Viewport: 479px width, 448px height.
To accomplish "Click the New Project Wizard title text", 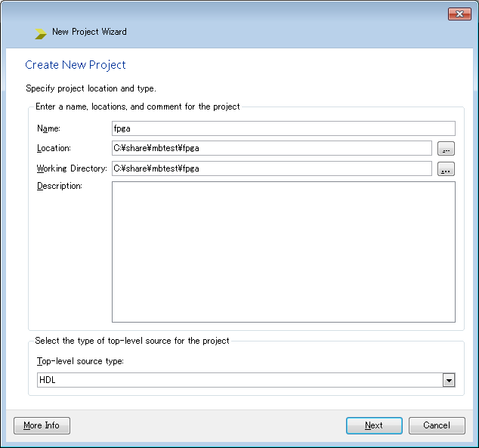I will [x=89, y=32].
